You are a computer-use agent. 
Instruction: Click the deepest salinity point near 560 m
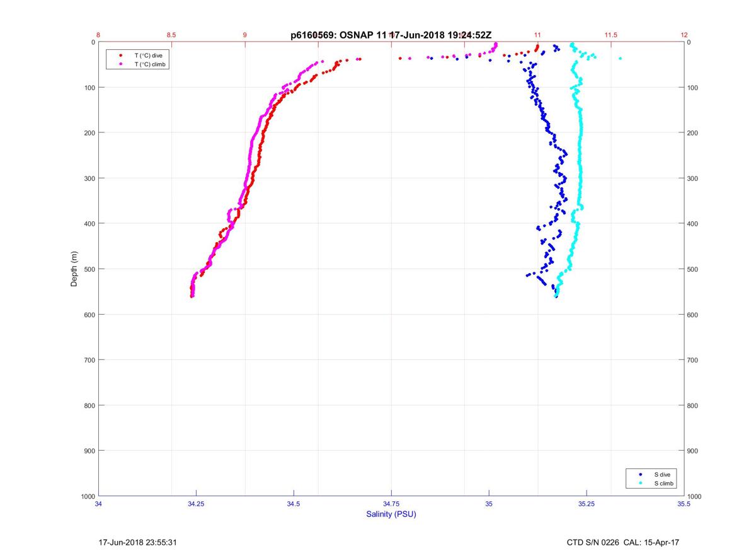(556, 296)
